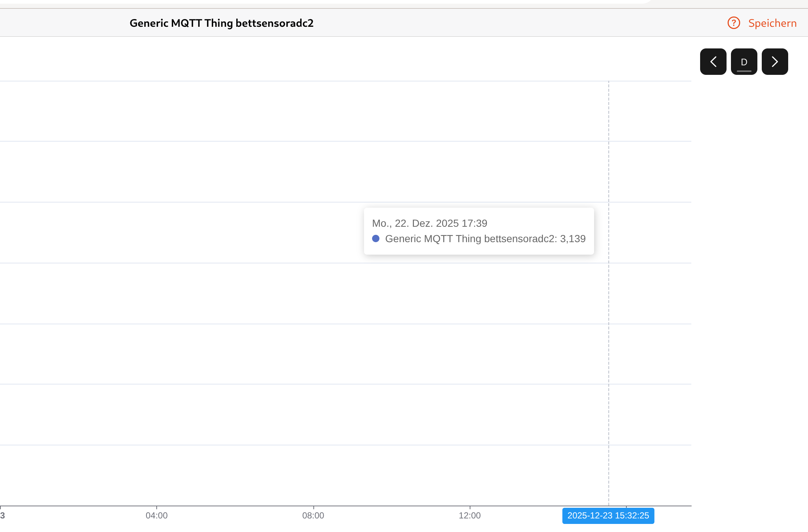Click the axis tick right of timestamp label
Screen dimensions: 808x532
click(626, 507)
